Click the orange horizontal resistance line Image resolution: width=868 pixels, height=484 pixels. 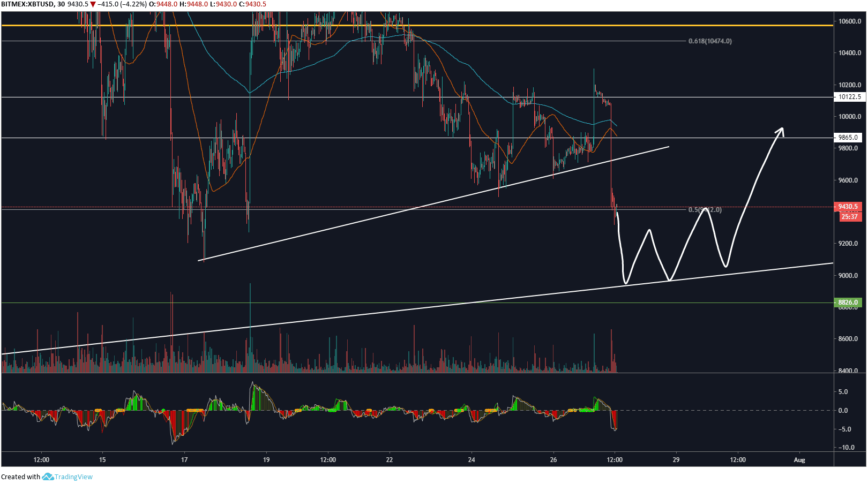tap(417, 25)
